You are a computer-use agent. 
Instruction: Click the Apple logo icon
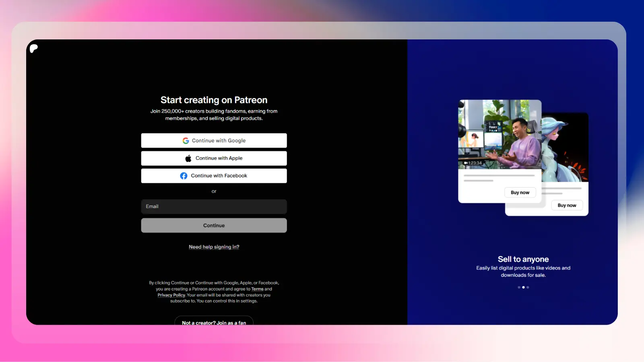click(188, 158)
